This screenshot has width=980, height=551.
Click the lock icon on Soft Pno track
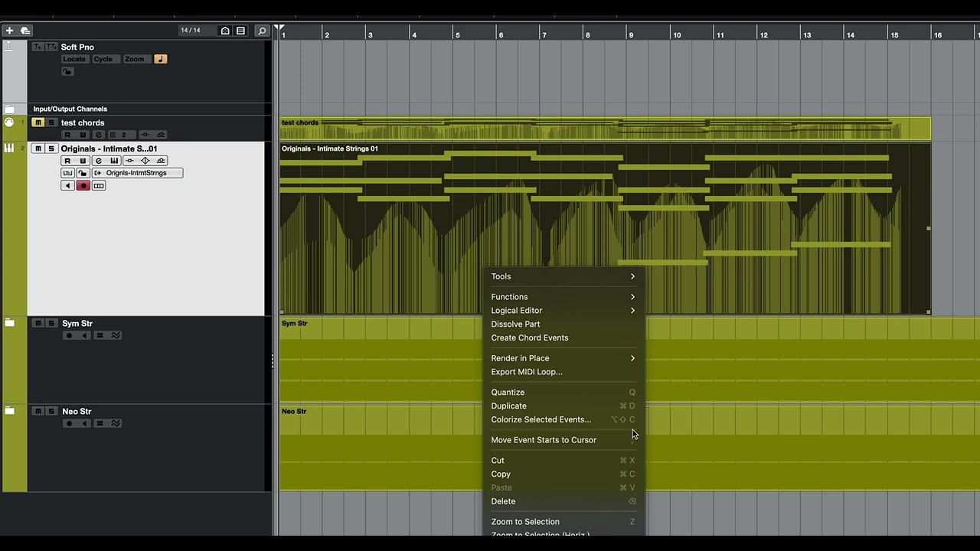pos(67,72)
